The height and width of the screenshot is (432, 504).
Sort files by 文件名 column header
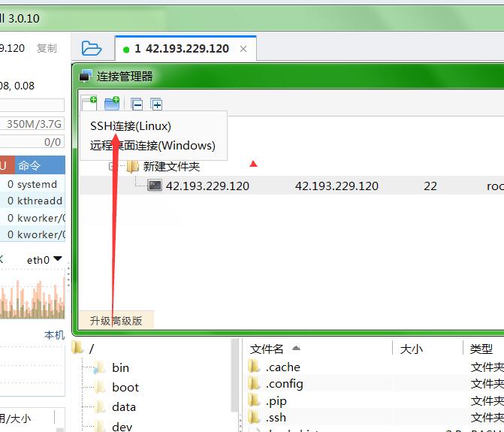coord(267,349)
